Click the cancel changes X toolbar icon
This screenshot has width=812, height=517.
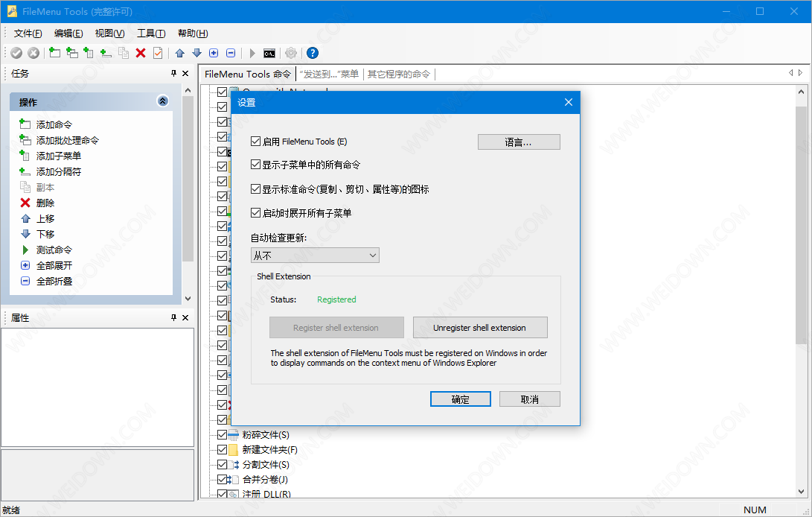[33, 53]
